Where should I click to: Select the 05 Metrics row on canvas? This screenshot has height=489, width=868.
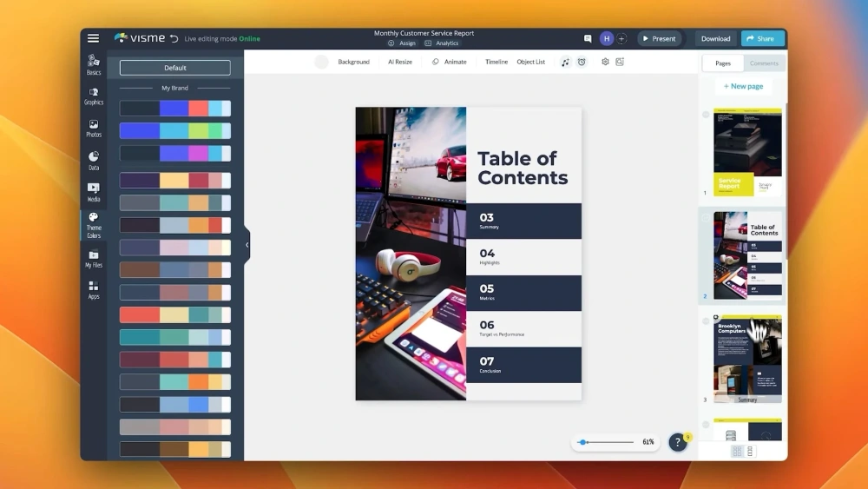click(x=523, y=293)
